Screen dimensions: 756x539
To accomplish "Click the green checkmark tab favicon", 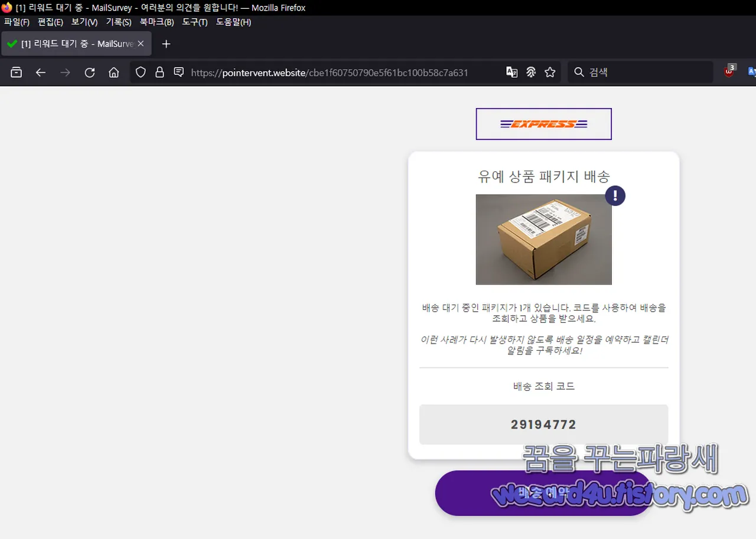I will tap(12, 44).
